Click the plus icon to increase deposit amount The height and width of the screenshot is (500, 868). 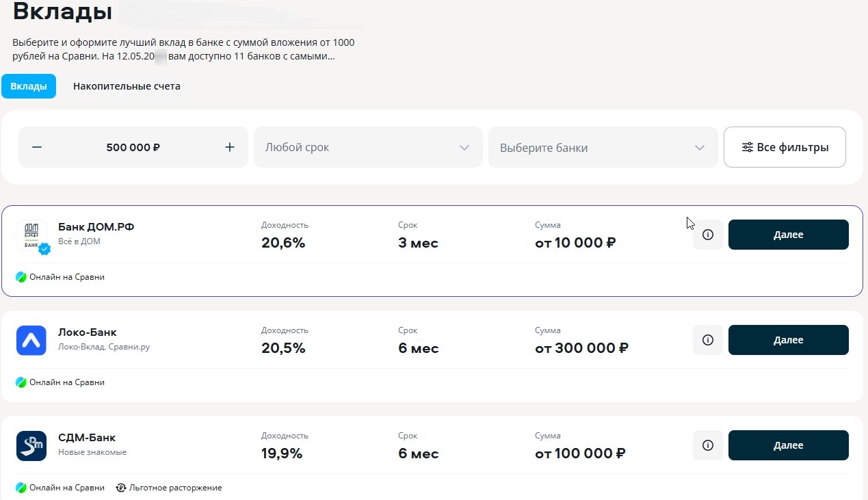(x=230, y=147)
